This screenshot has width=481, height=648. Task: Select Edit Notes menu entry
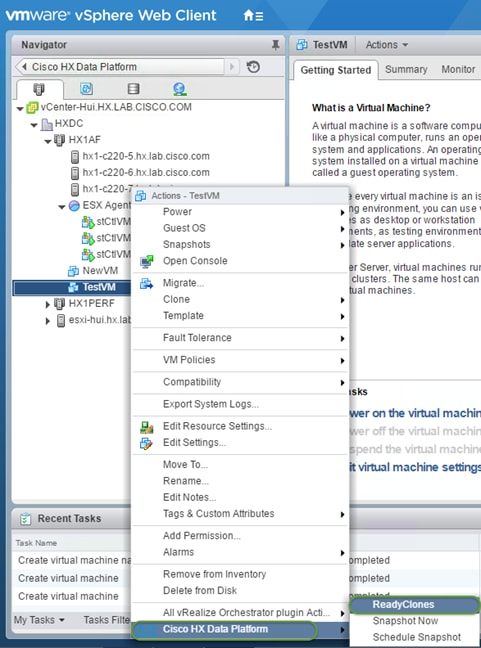[x=240, y=498]
